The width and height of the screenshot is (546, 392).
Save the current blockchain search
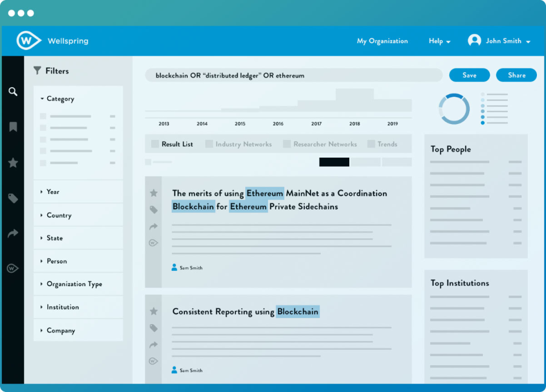pyautogui.click(x=469, y=75)
